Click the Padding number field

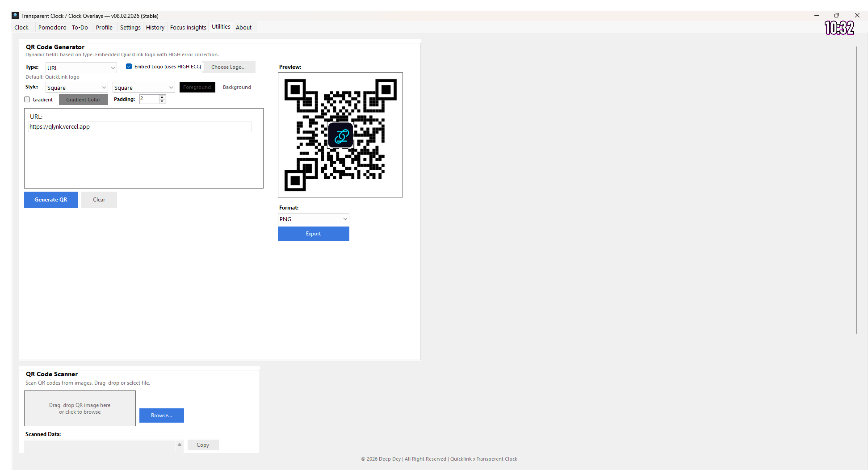(149, 99)
